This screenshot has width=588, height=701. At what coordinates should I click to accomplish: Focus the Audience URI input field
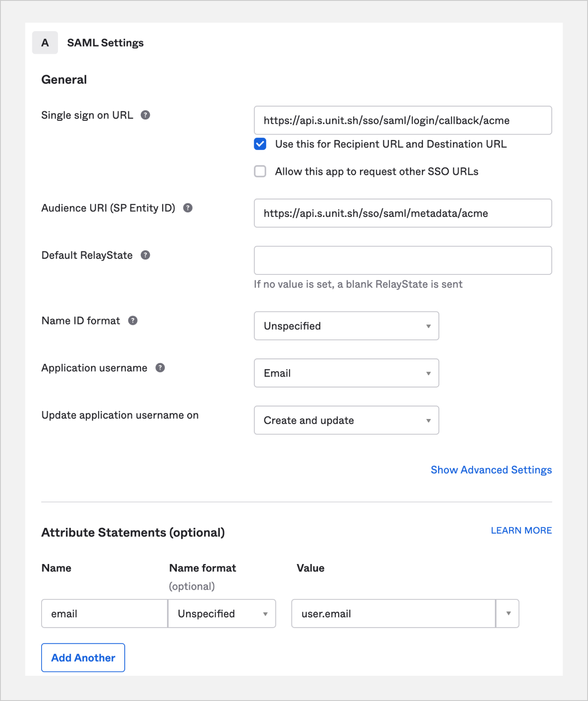402,213
